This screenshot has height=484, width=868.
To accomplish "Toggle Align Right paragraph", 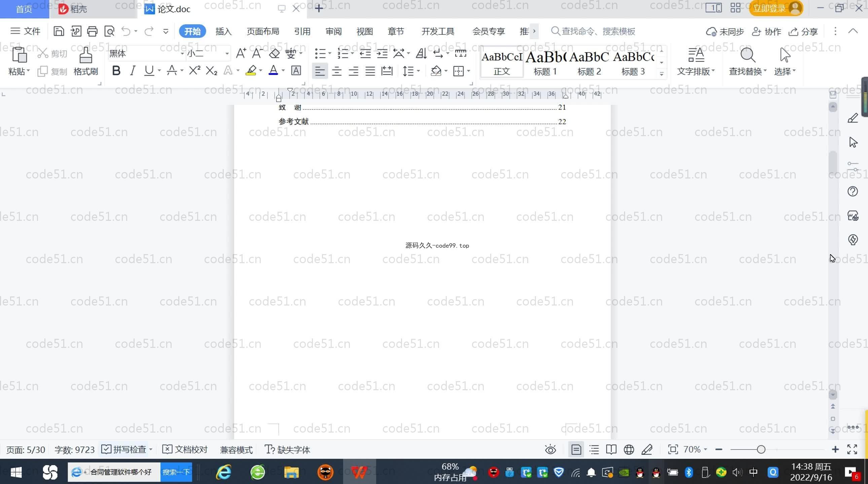I will (x=354, y=71).
